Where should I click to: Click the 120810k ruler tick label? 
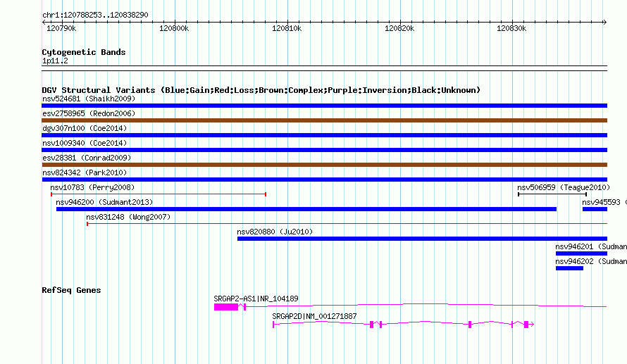click(287, 28)
